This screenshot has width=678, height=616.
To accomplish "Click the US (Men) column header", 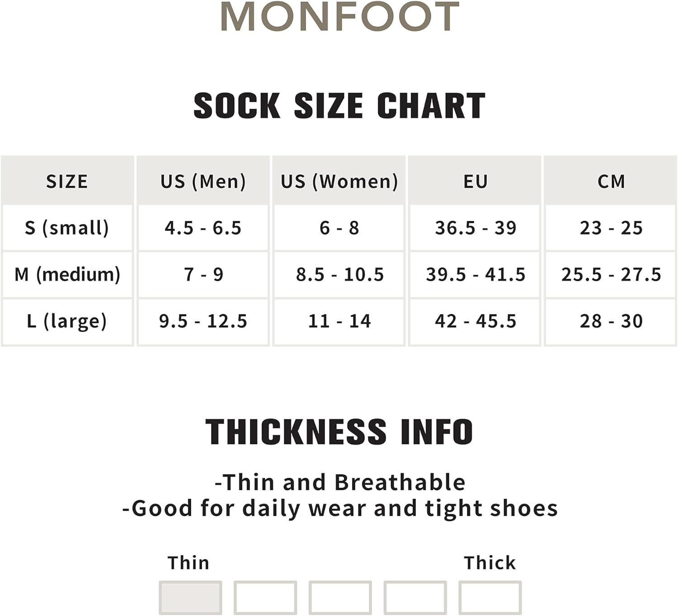I will point(203,181).
